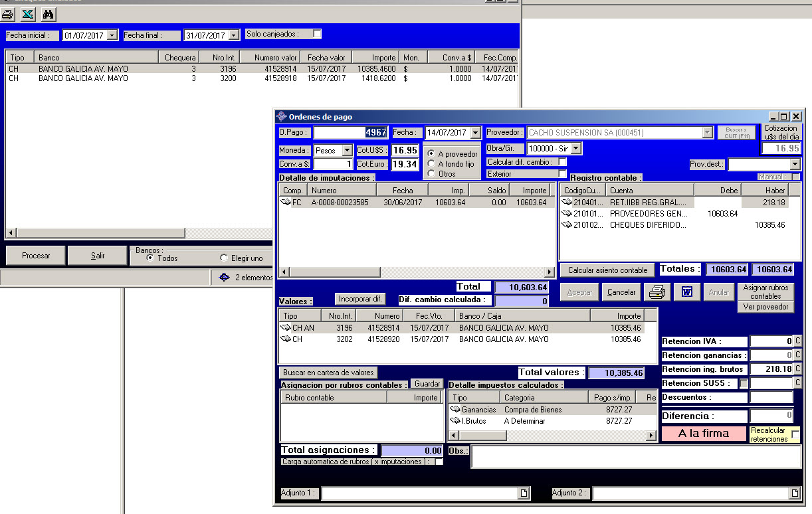This screenshot has height=514, width=812.
Task: Open search with the binoculars icon
Action: coord(48,14)
